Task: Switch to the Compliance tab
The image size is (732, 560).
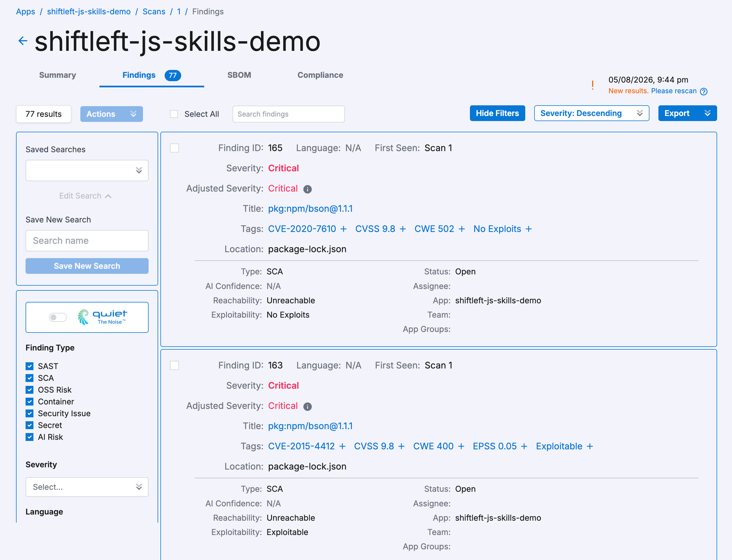Action: [320, 75]
